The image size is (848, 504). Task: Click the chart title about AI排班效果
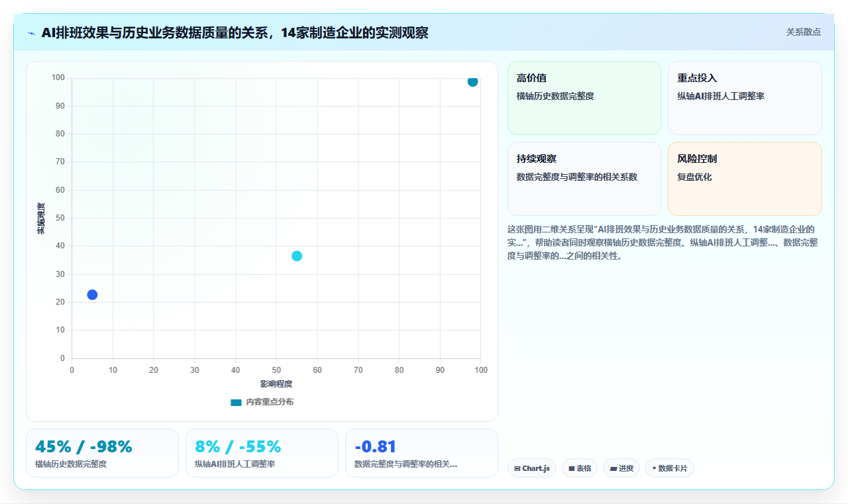235,32
